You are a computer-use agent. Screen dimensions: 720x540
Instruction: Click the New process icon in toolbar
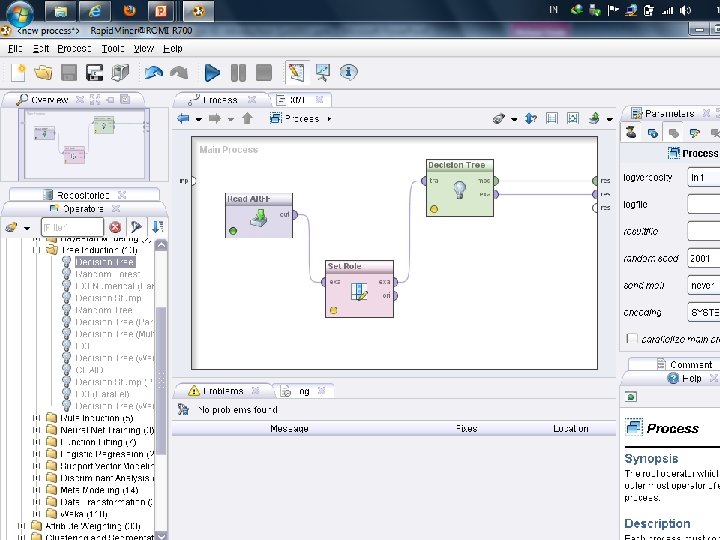pyautogui.click(x=19, y=72)
